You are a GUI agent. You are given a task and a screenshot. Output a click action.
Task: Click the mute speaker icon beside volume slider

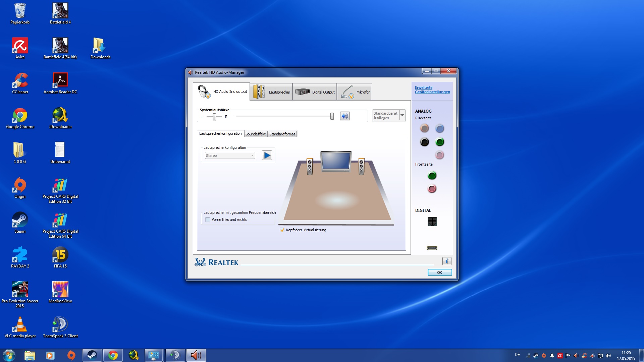click(344, 116)
